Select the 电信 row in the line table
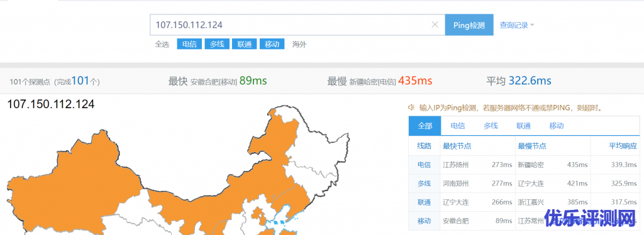Viewport: 644px width, 235px height. tap(524, 165)
